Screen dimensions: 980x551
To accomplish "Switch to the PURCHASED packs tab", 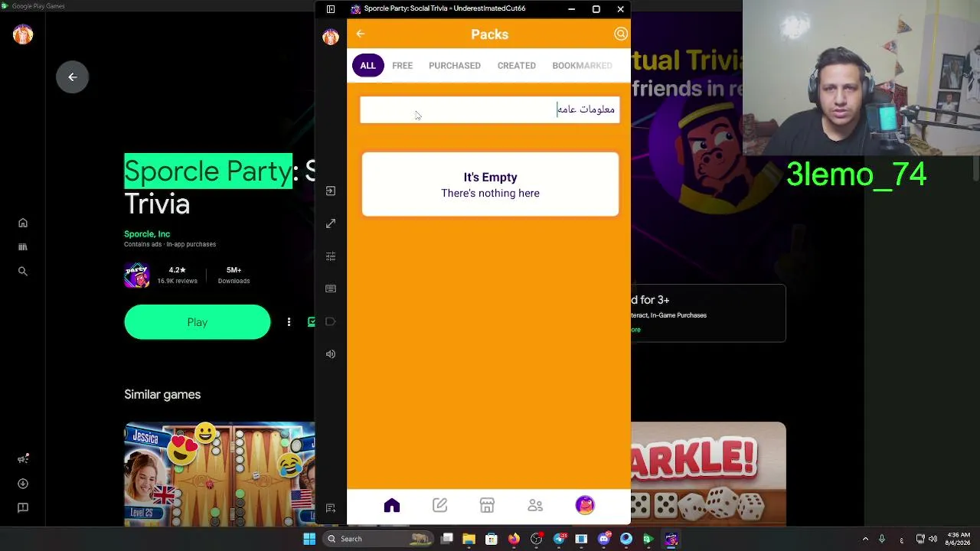I will click(x=455, y=66).
